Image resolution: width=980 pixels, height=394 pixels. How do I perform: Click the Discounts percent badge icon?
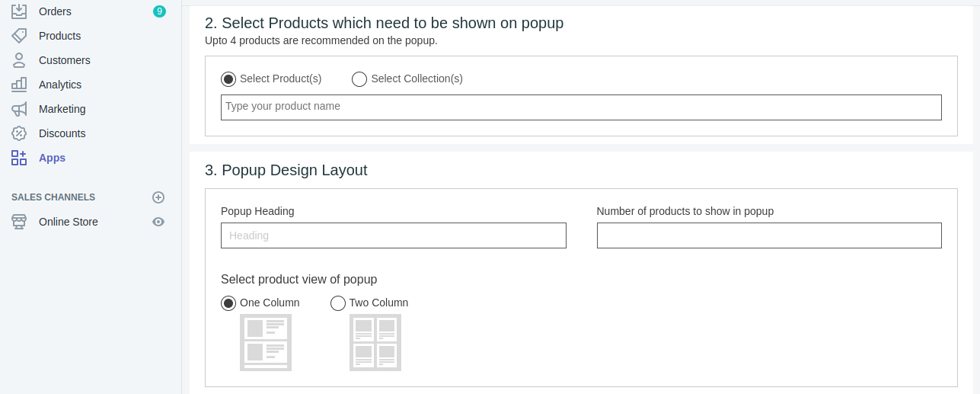(x=19, y=133)
